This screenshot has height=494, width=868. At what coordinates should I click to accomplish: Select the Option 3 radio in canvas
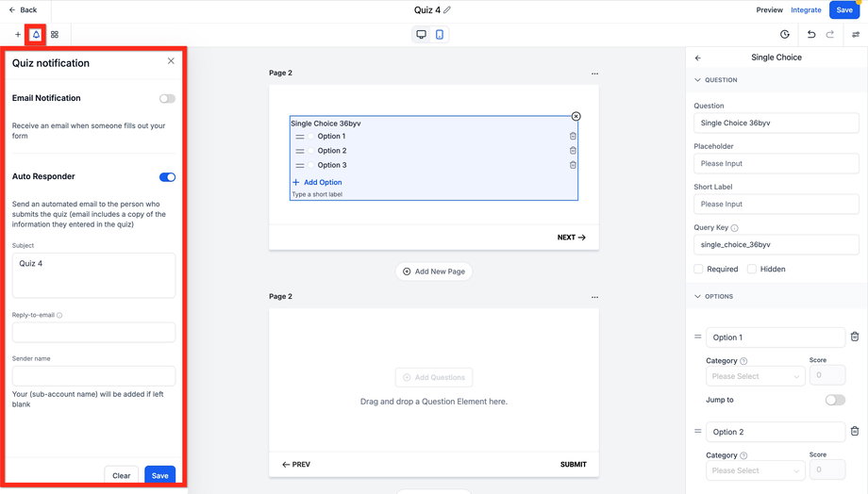pos(310,165)
